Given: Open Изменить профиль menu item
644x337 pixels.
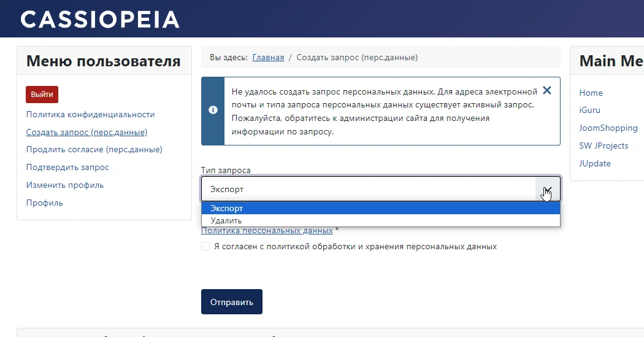Looking at the screenshot, I should coord(65,185).
